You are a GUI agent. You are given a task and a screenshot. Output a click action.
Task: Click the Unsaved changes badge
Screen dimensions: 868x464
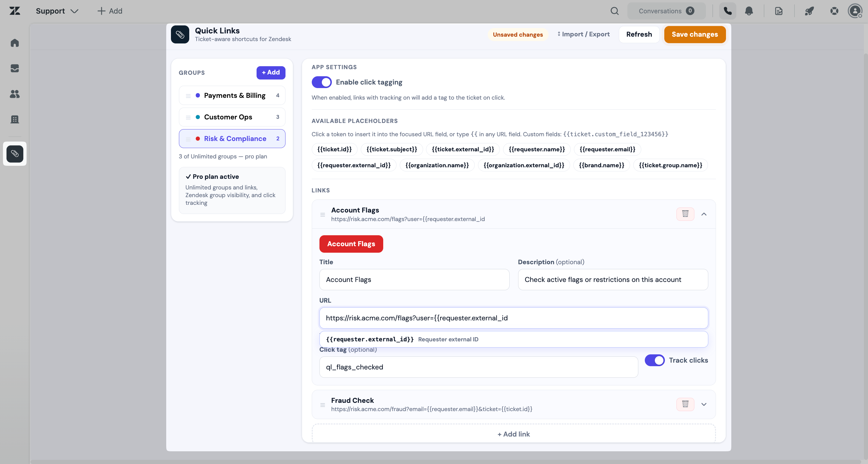click(x=518, y=34)
